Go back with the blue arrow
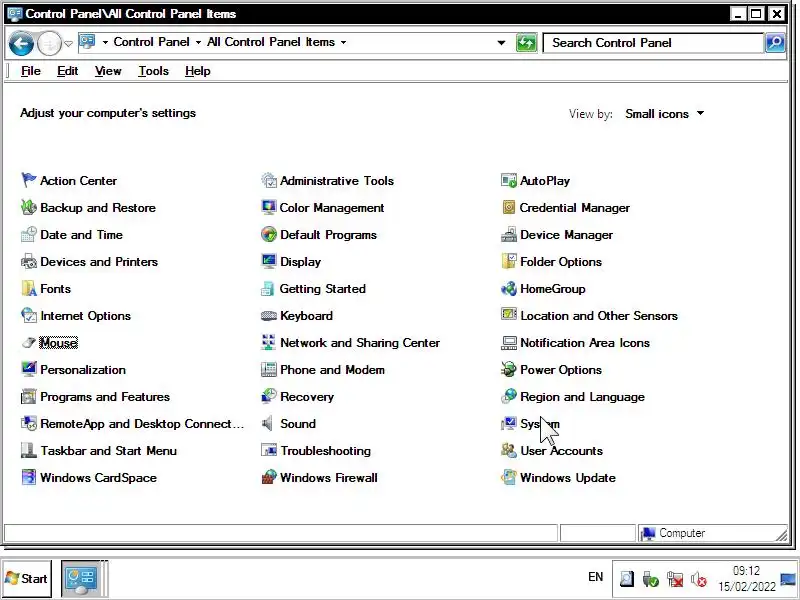 [21, 43]
